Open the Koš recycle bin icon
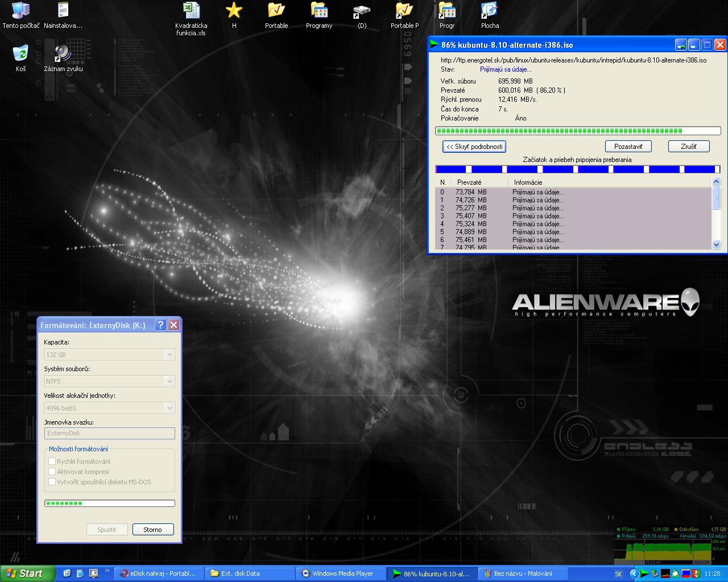The image size is (728, 582). pos(20,54)
